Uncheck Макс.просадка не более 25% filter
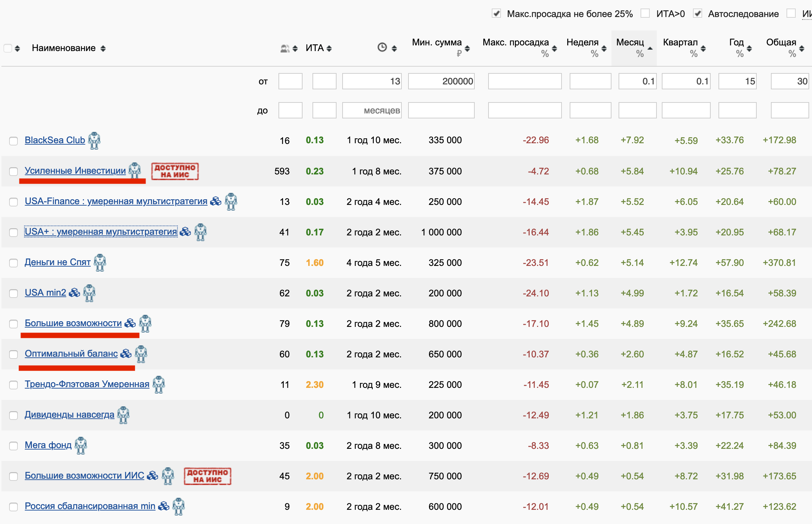The image size is (812, 524). click(497, 14)
